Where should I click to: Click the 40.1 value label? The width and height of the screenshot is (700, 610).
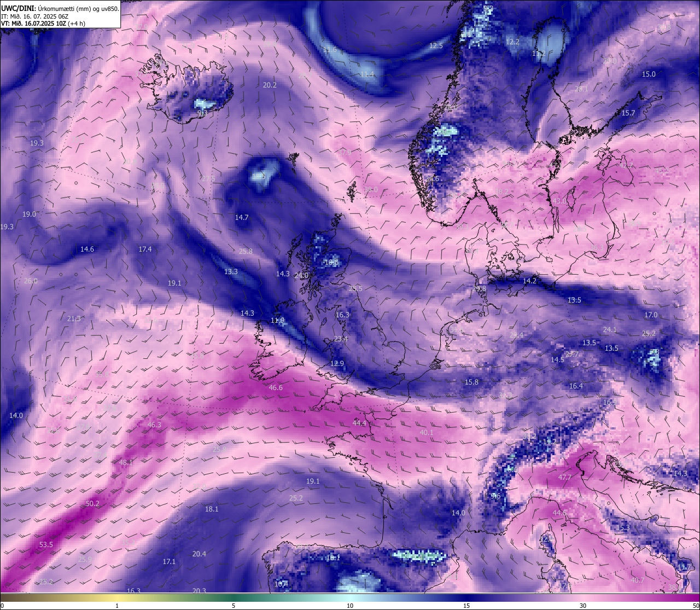click(426, 432)
